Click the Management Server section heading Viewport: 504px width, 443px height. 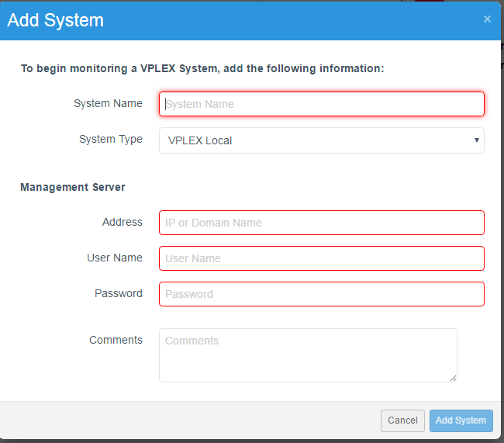73,187
